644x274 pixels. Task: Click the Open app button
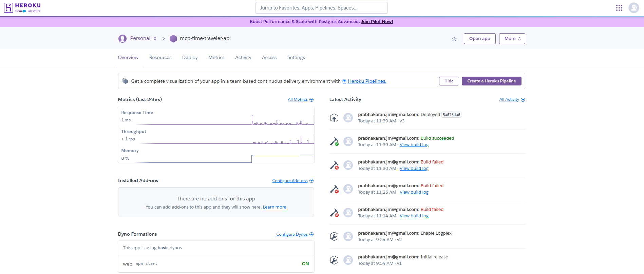(479, 39)
